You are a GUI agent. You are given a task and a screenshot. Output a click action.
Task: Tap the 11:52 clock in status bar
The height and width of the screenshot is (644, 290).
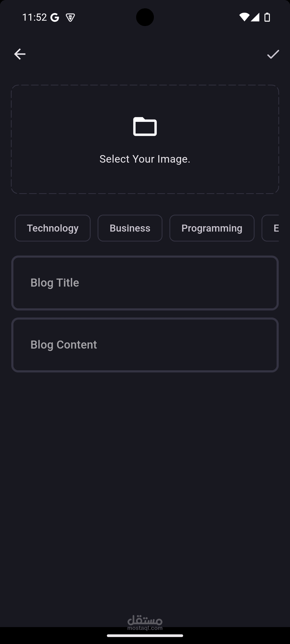click(x=34, y=17)
